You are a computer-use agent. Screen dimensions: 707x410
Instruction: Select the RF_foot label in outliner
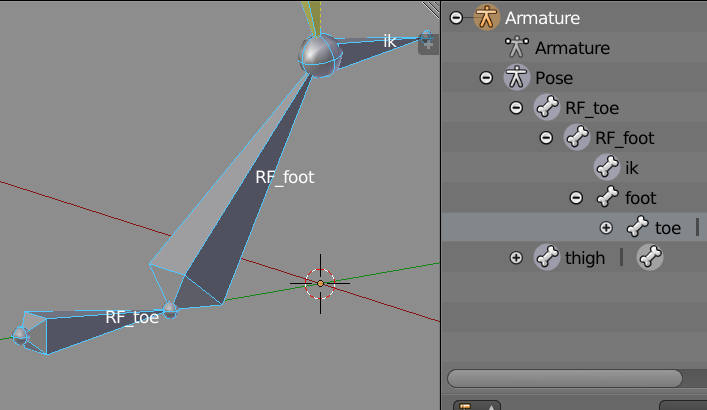pos(624,138)
